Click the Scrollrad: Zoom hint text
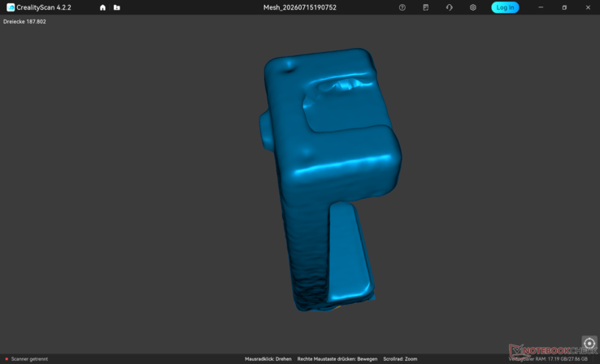 (400, 359)
